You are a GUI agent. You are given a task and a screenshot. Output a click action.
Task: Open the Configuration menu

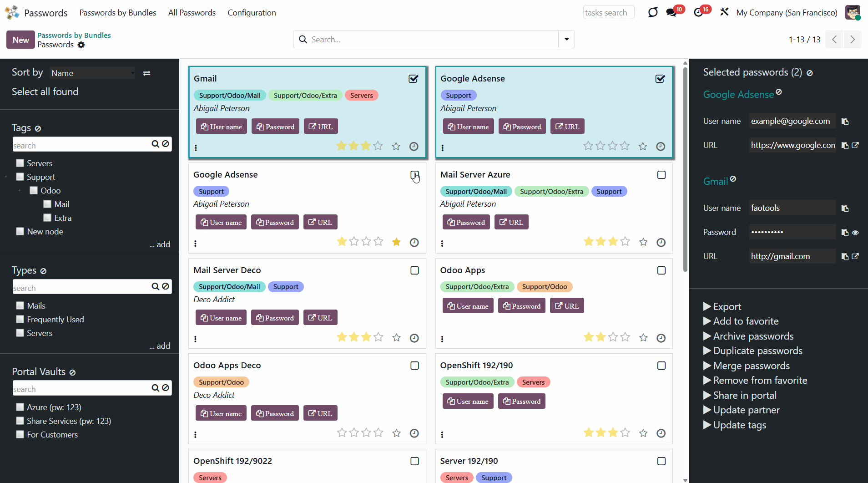[252, 13]
